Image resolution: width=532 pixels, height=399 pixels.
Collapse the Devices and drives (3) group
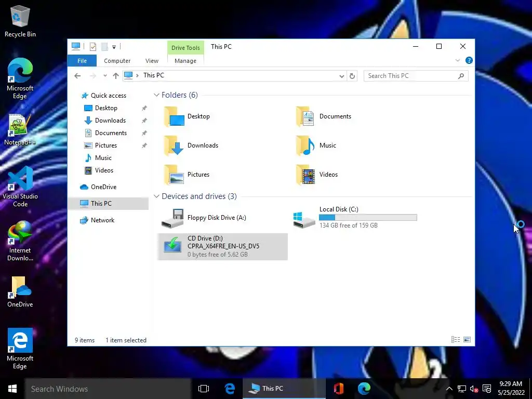click(x=156, y=196)
